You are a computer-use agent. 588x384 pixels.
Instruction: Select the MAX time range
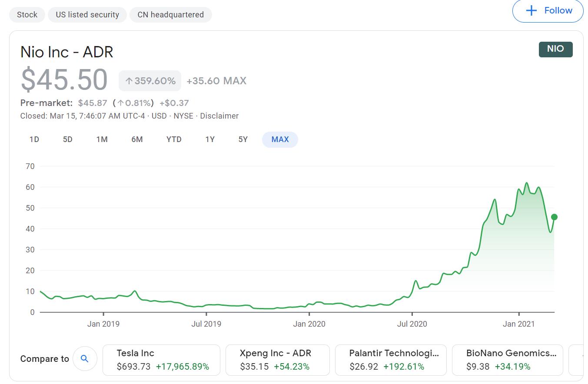[x=280, y=139]
